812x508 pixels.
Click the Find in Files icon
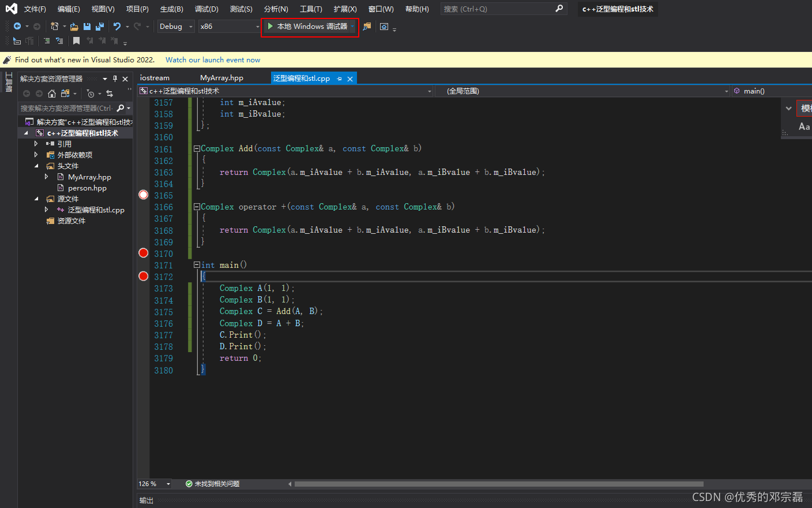367,26
